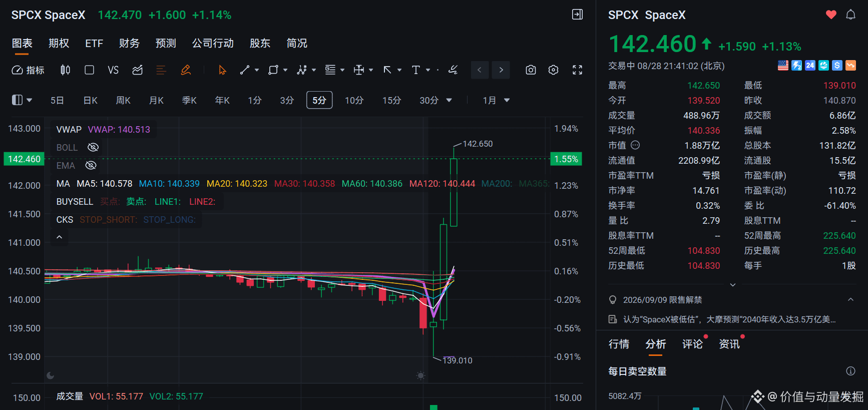Enter fullscreen chart mode
This screenshot has height=410, width=868.
click(577, 70)
